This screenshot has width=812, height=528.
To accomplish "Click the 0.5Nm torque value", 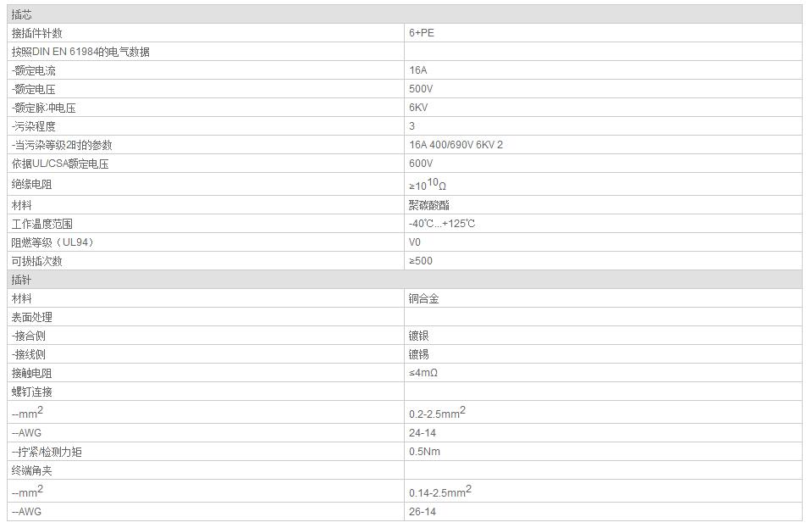I will pyautogui.click(x=424, y=452).
